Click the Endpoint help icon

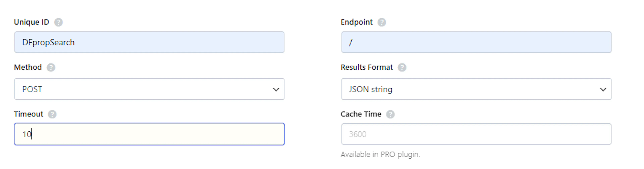point(382,22)
